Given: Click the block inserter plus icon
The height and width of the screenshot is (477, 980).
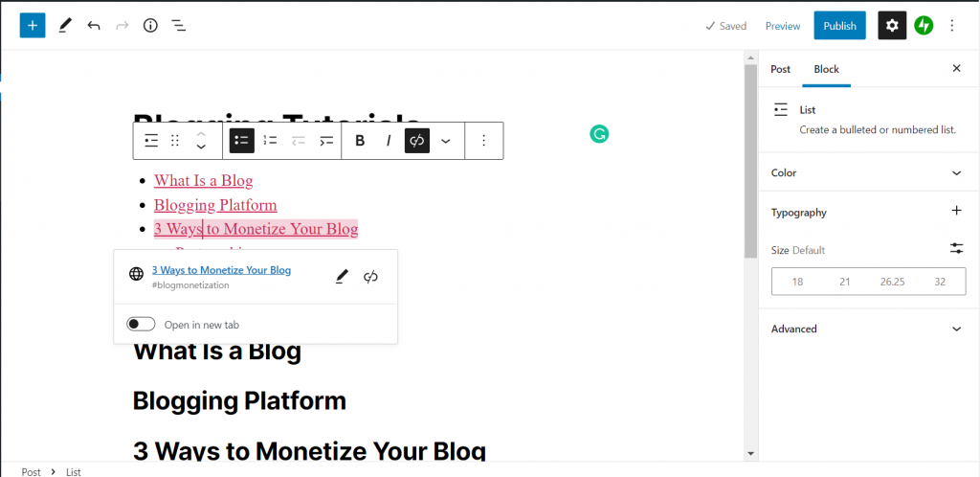Looking at the screenshot, I should pyautogui.click(x=33, y=26).
